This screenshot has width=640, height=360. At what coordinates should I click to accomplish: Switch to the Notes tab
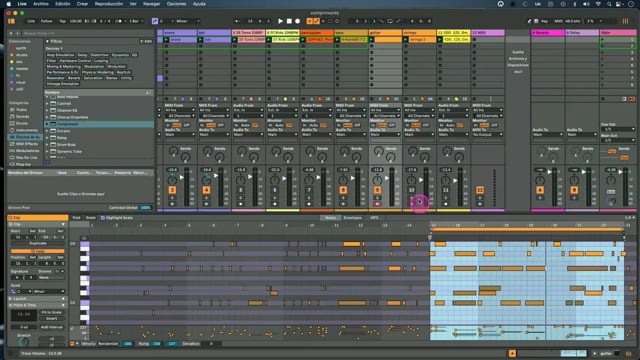(330, 218)
